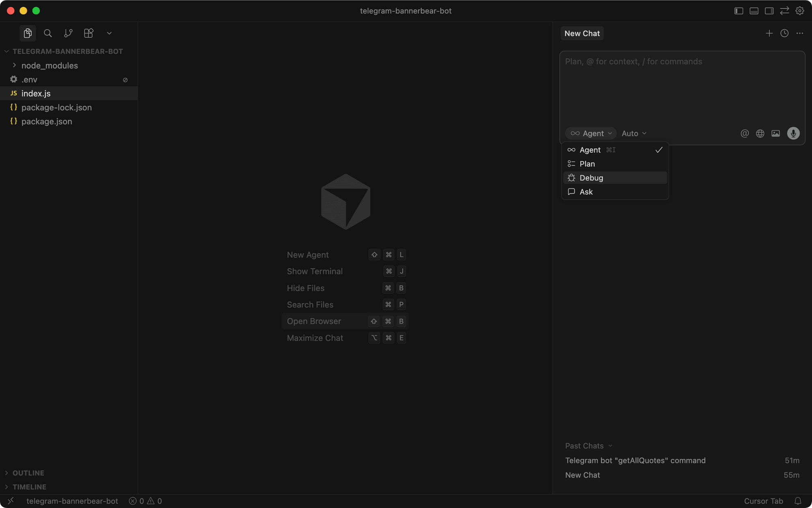Screen dimensions: 812x508
Task: Toggle the bottom panel visibility
Action: [x=754, y=11]
